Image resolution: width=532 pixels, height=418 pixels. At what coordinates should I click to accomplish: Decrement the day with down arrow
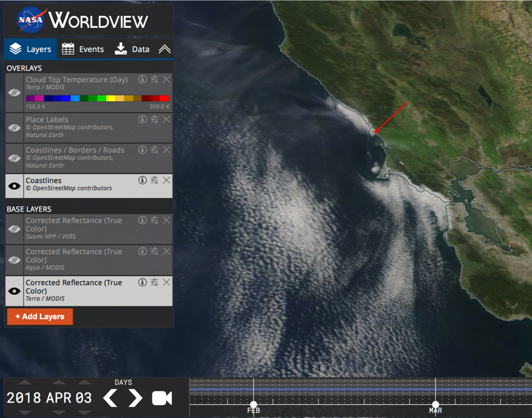point(84,412)
